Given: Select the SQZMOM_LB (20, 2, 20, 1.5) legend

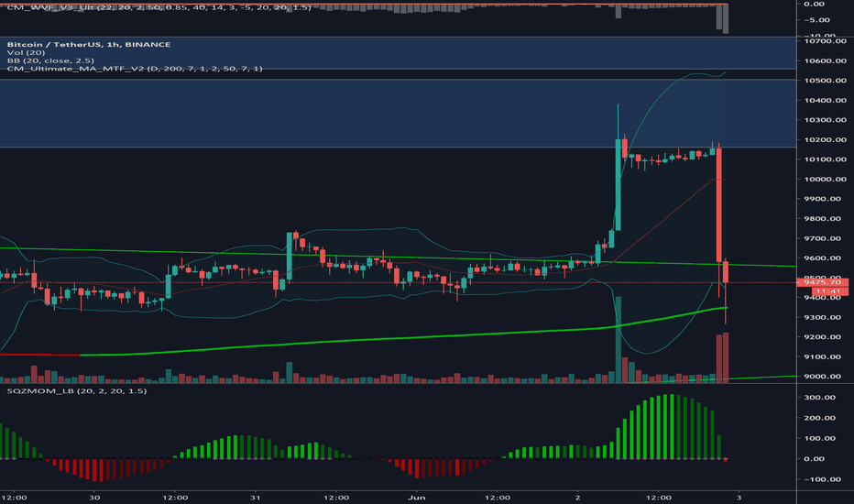Looking at the screenshot, I should pos(76,390).
